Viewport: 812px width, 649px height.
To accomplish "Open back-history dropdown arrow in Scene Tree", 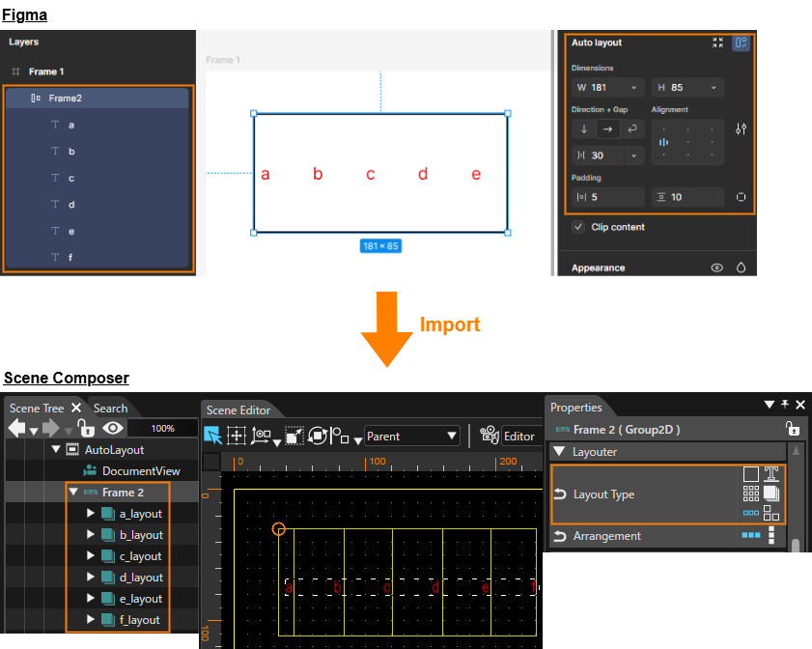I will point(34,431).
